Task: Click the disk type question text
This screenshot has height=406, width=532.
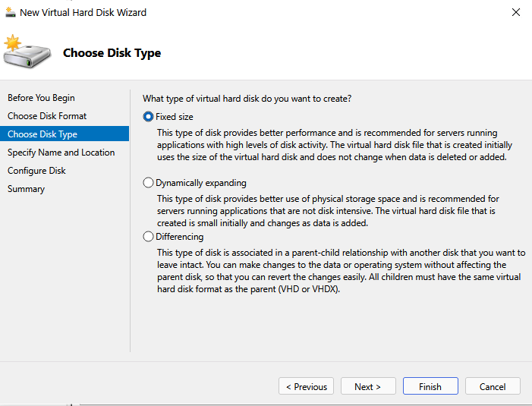Action: click(x=247, y=99)
